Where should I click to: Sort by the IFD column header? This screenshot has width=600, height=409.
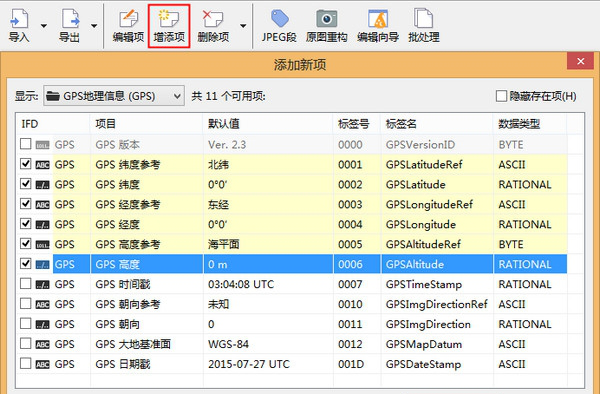[53, 124]
